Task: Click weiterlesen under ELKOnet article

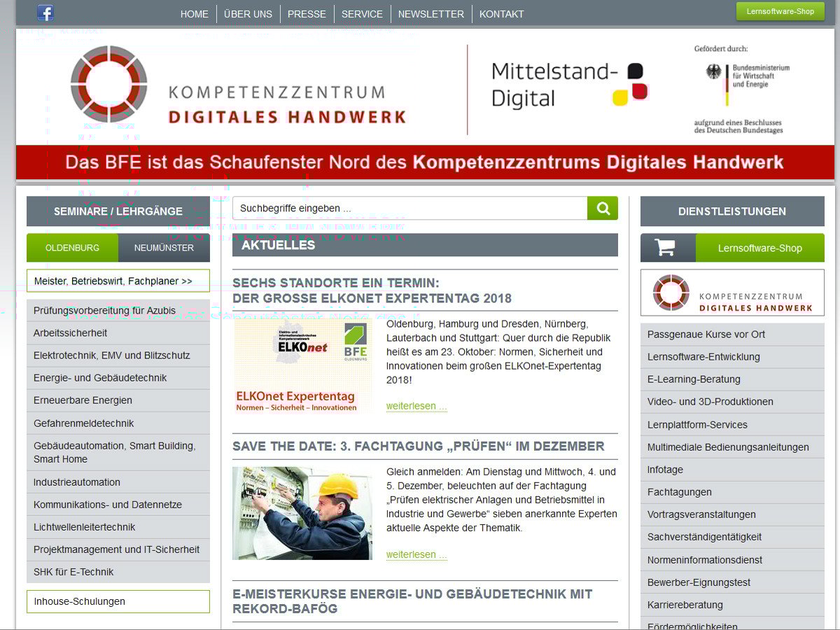Action: 416,406
